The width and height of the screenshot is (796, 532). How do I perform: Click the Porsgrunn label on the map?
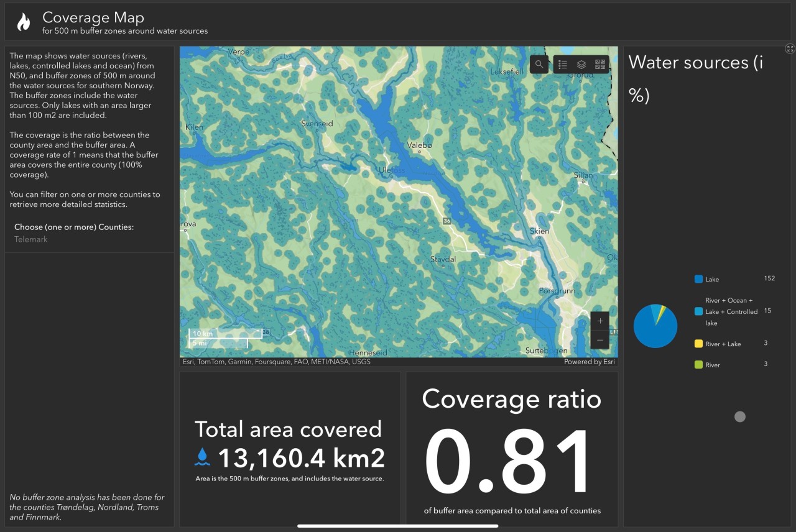557,291
